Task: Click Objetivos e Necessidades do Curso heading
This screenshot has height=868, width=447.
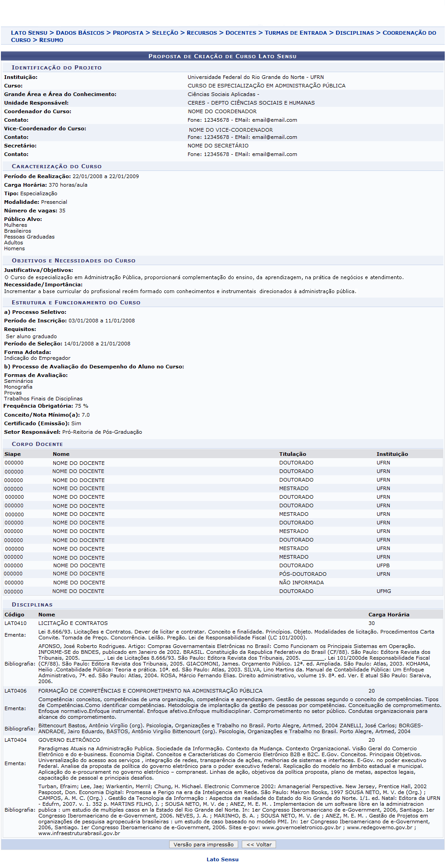Action: coord(74,261)
